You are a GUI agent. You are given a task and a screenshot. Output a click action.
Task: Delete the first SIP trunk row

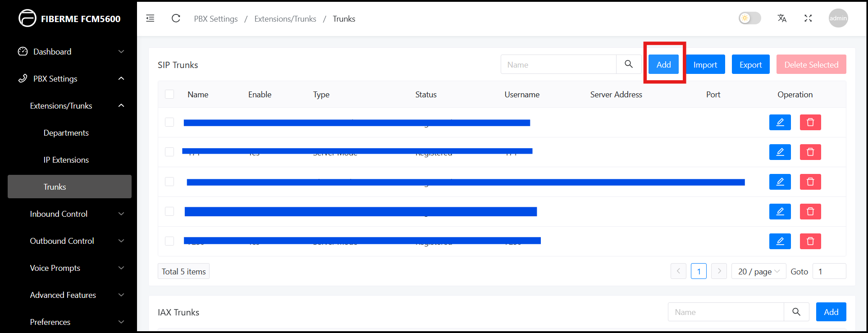tap(810, 122)
